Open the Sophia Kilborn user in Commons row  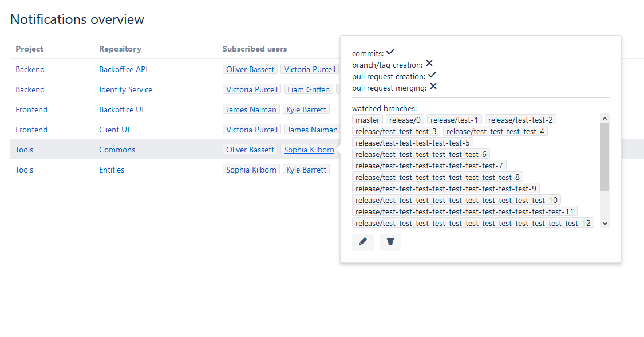pyautogui.click(x=309, y=150)
